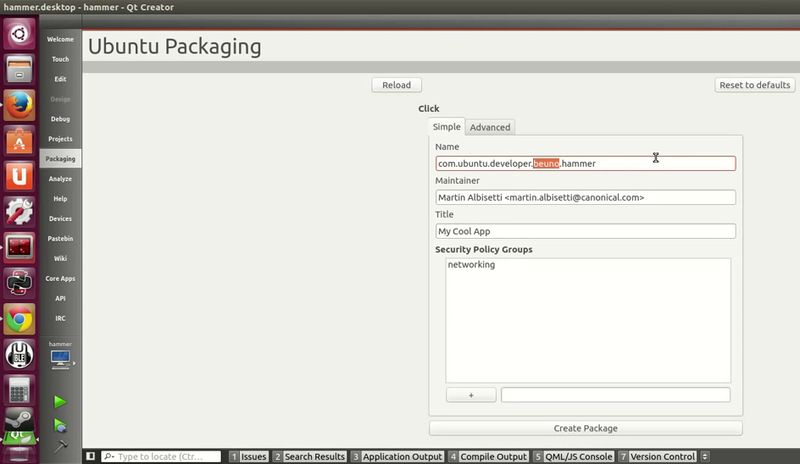Build project with the hammer icon
This screenshot has width=800, height=464.
point(60,446)
